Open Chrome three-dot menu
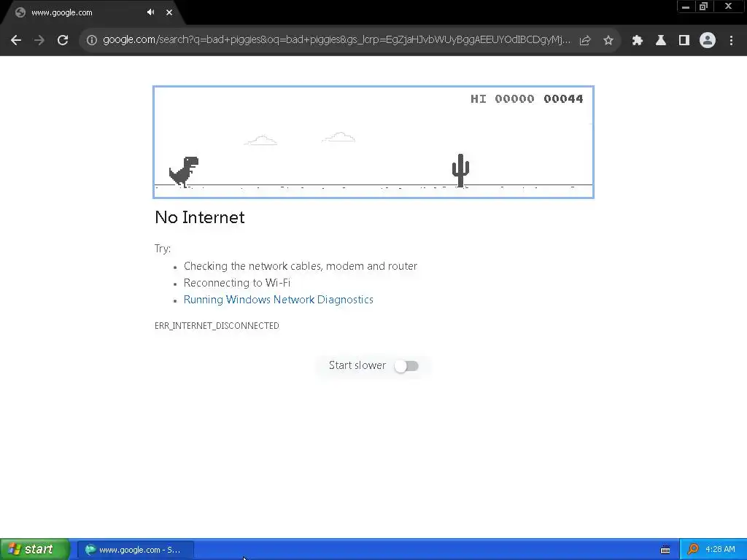Viewport: 747px width, 560px height. pyautogui.click(x=731, y=40)
